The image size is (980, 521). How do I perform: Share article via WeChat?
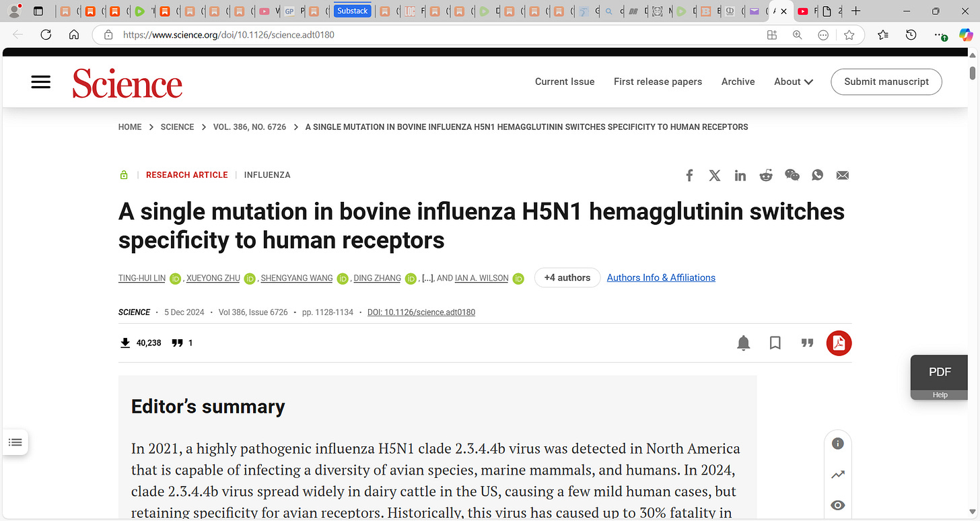[x=792, y=175]
